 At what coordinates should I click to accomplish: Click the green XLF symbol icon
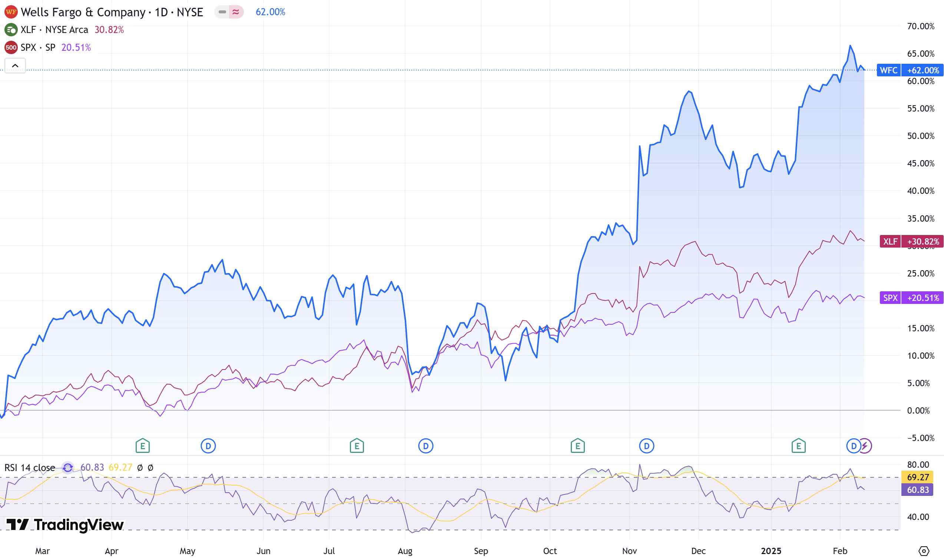pos(11,29)
